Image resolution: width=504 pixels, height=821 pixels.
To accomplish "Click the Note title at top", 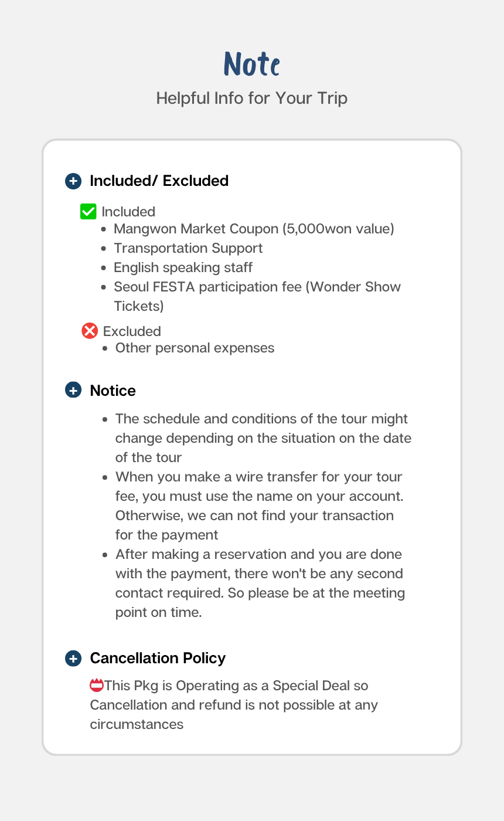I will (x=252, y=63).
